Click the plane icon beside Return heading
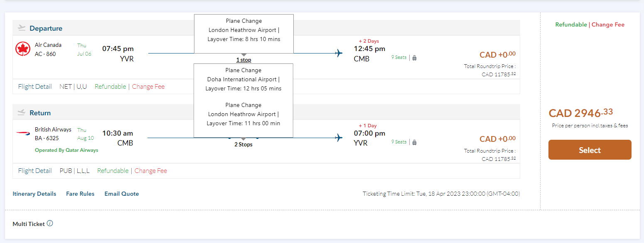The height and width of the screenshot is (243, 644). click(x=22, y=112)
